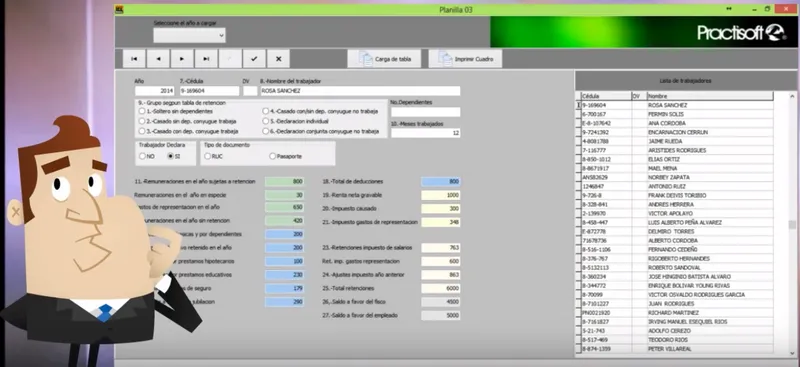Viewport: 800px width, 367px height.
Task: Click the Nombre del trabajador field
Action: 360,91
